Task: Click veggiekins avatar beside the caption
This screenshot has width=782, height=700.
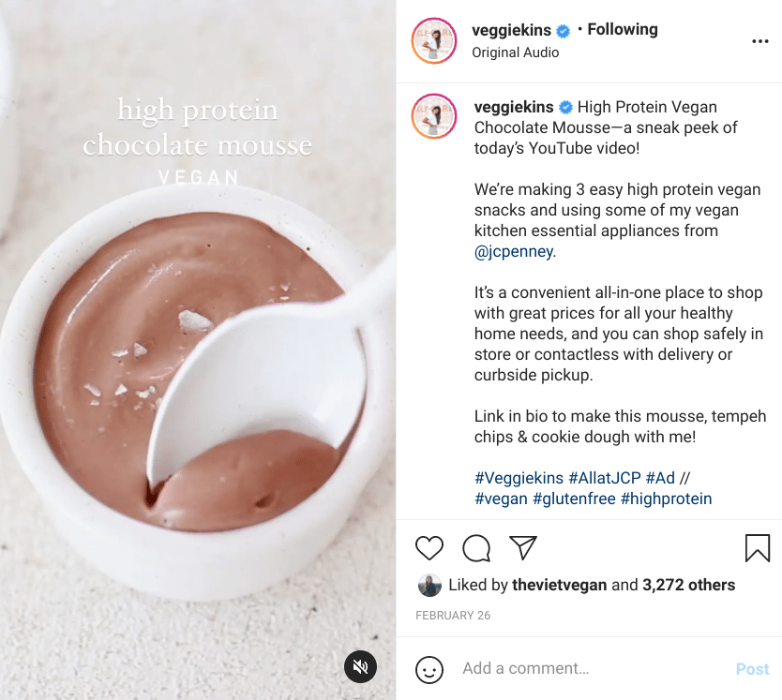Action: coord(434,118)
